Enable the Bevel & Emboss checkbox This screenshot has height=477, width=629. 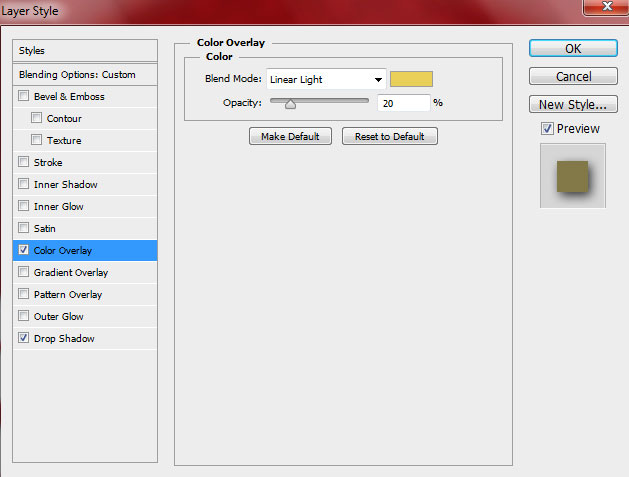24,96
